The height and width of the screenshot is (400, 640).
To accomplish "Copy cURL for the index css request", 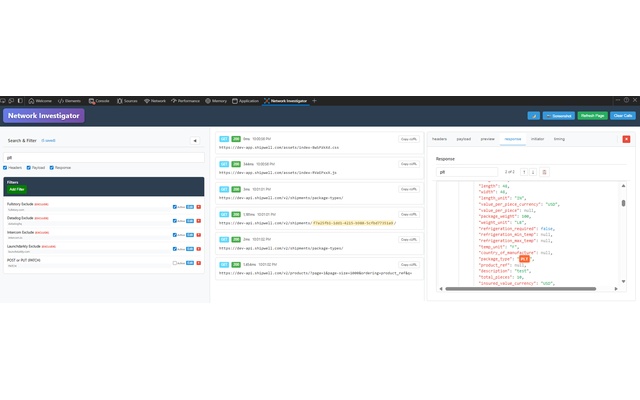I will (x=409, y=139).
